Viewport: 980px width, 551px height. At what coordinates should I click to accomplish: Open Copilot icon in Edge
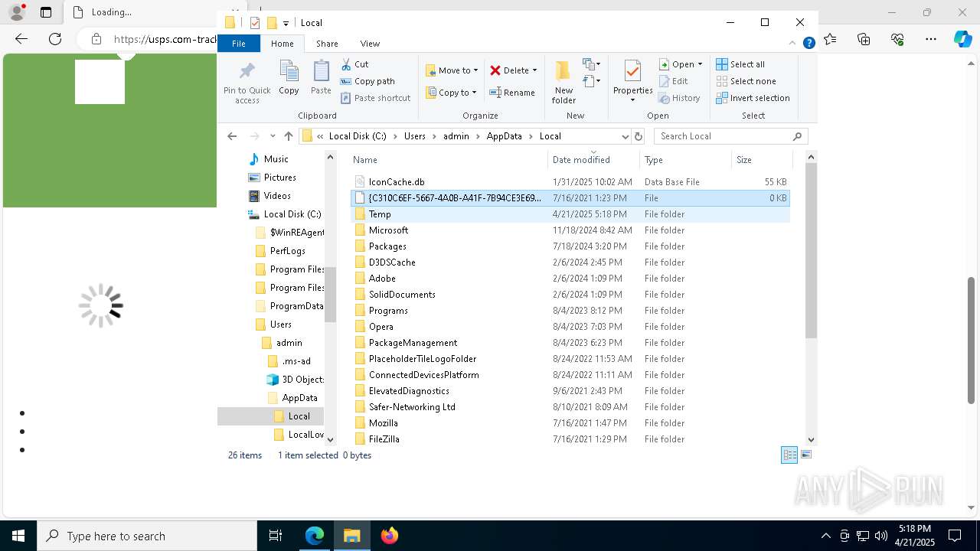[962, 39]
